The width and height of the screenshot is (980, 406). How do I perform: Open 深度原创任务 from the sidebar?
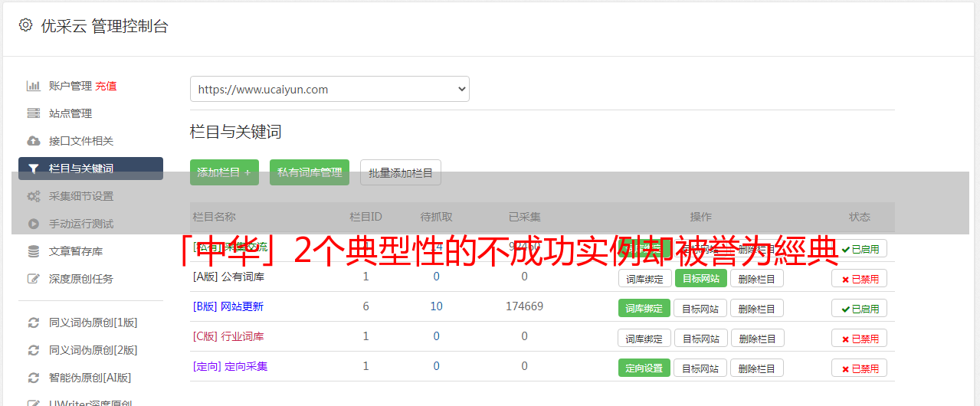click(x=81, y=279)
